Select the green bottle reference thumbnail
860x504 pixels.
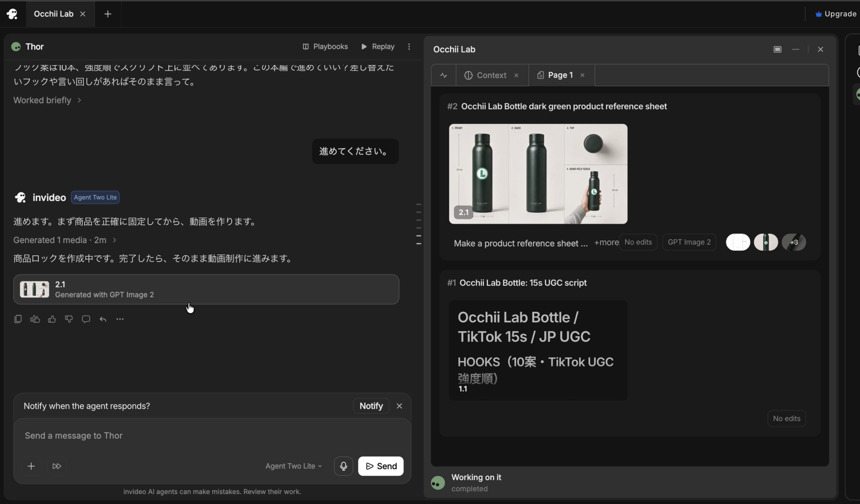pos(766,242)
